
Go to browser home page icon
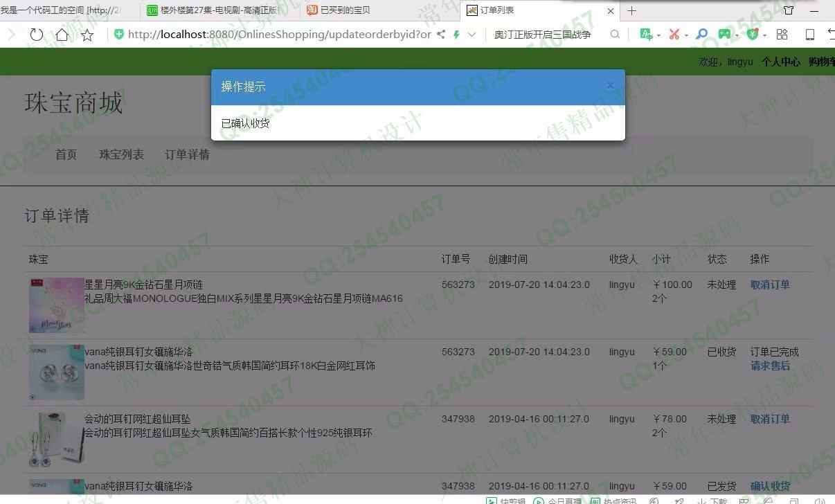tap(62, 35)
